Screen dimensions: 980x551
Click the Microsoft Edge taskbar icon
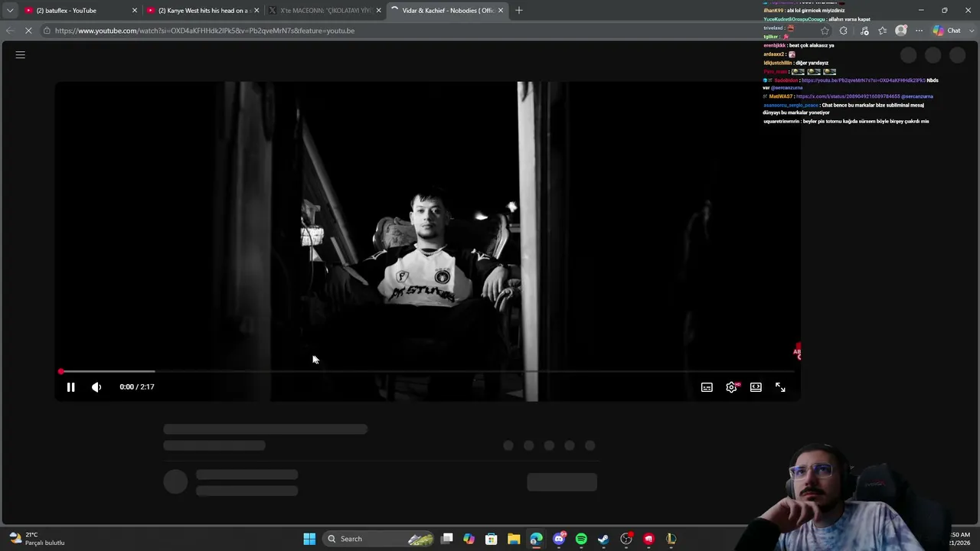point(536,539)
